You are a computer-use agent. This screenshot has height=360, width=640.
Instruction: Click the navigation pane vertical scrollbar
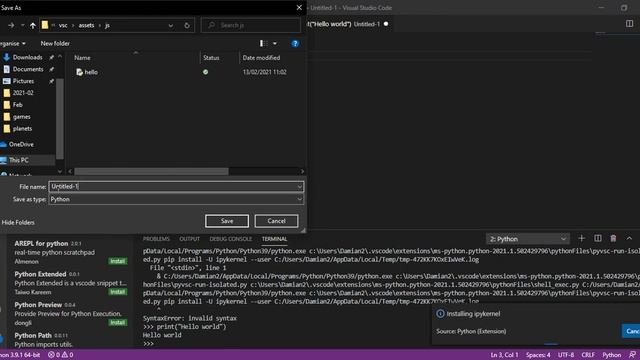coord(60,118)
